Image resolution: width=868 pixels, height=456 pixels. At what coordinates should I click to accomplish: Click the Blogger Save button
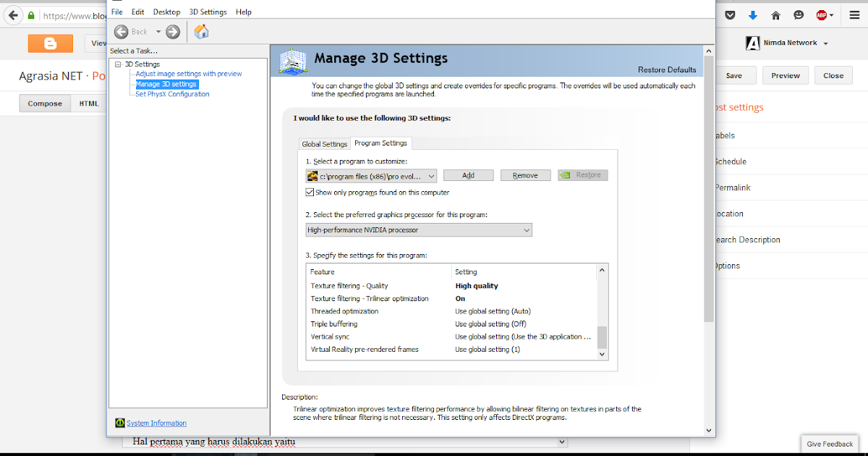(x=733, y=75)
